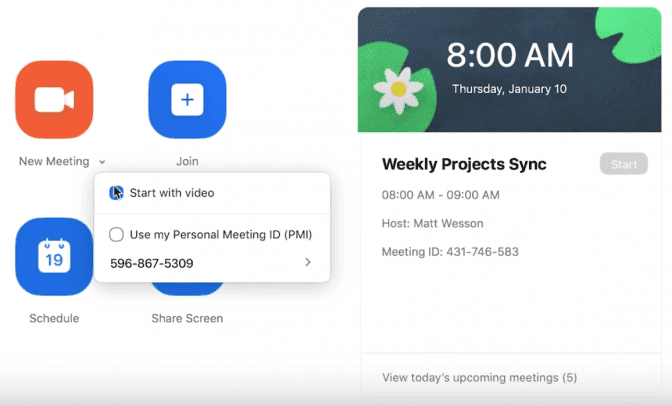Click the 596-867-5309 meeting ID entry
This screenshot has width=672, height=406.
pyautogui.click(x=152, y=263)
